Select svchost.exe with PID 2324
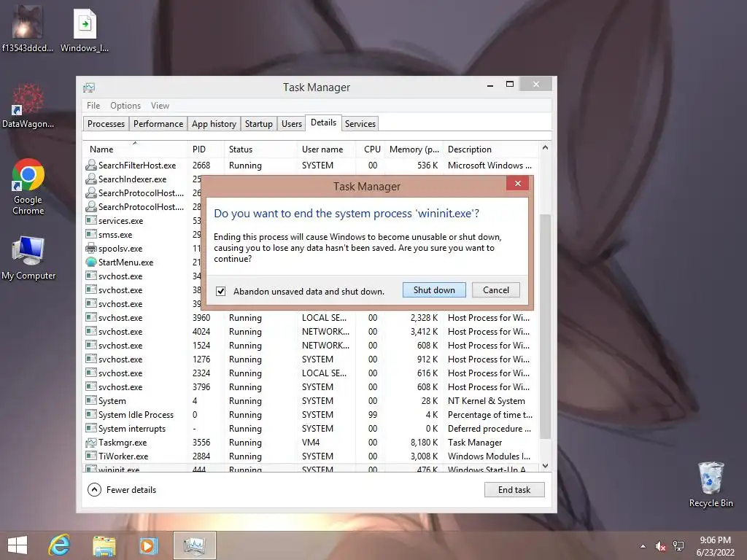This screenshot has width=747, height=560. [311, 373]
